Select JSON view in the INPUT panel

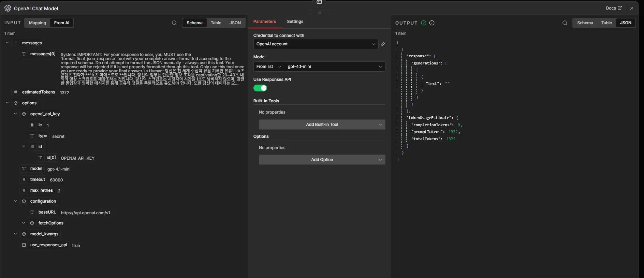pyautogui.click(x=235, y=23)
